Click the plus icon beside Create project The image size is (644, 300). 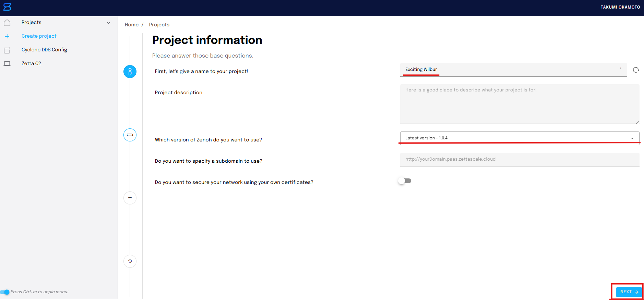tap(7, 36)
